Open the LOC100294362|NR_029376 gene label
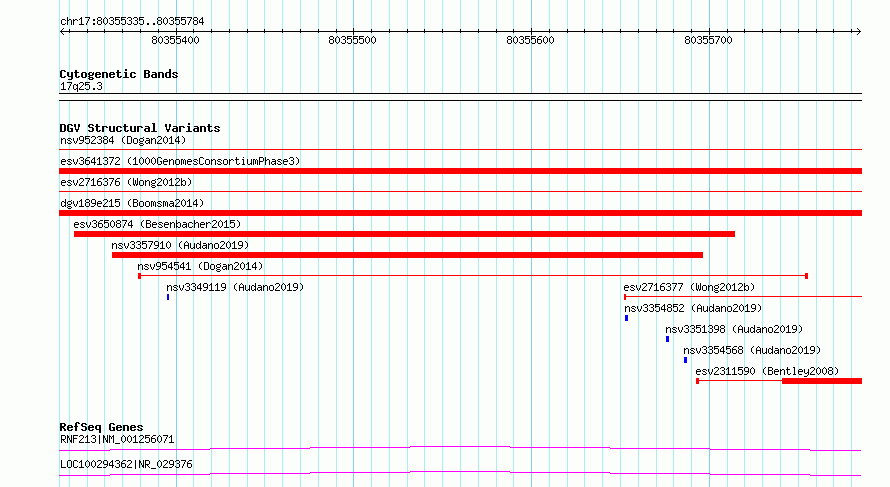This screenshot has height=487, width=890. [126, 464]
